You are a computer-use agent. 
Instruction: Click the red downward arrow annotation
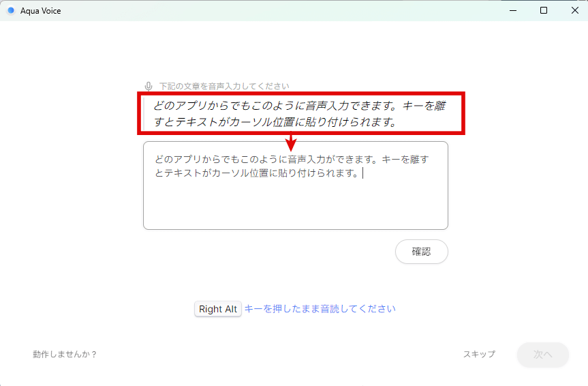point(292,143)
